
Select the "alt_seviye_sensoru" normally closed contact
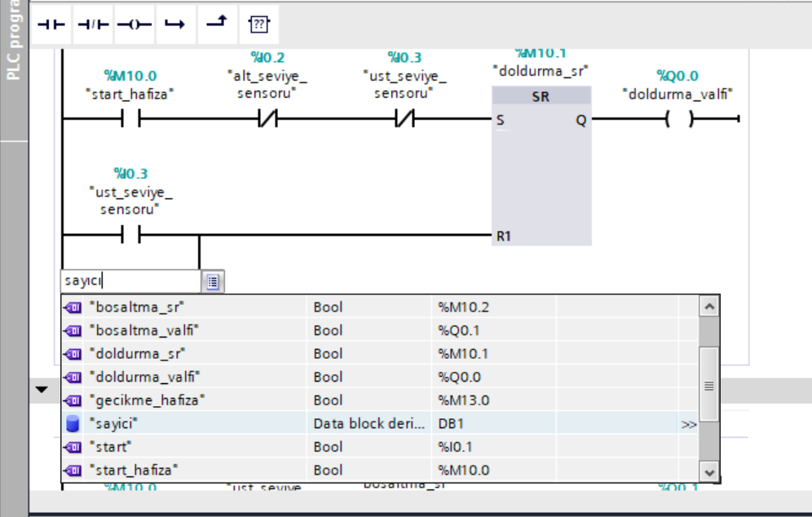(x=267, y=119)
